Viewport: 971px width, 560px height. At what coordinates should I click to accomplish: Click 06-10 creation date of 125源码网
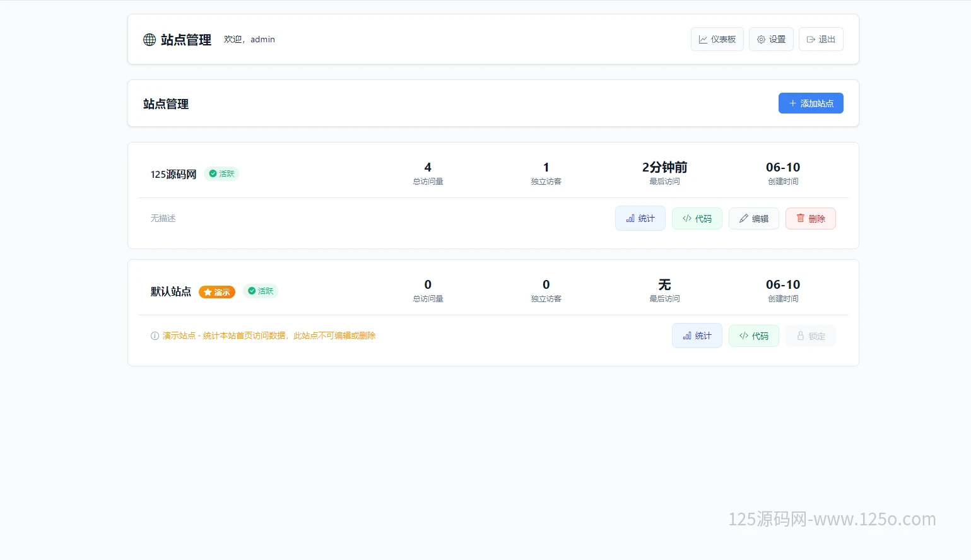tap(783, 167)
